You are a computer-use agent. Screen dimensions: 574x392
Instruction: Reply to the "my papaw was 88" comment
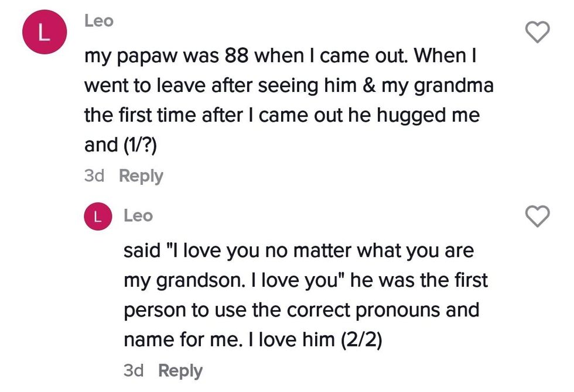(141, 176)
